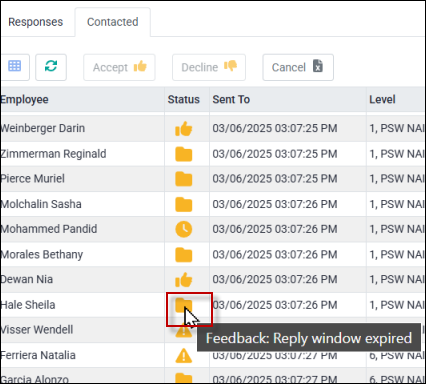Screen dimensions: 426x384
Task: Select employee Ferriera Natalia
Action: pyautogui.click(x=38, y=355)
